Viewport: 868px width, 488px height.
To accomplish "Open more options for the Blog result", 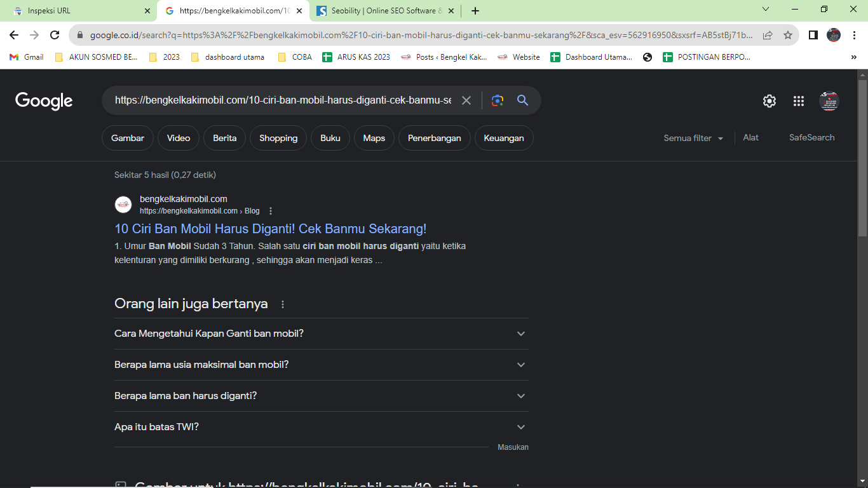I will 271,211.
